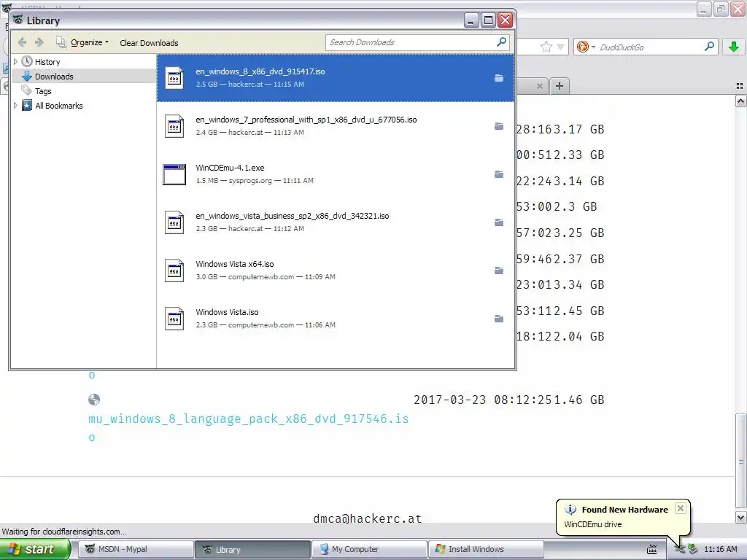Select All Bookmarks in the sidebar
The height and width of the screenshot is (560, 747).
58,106
